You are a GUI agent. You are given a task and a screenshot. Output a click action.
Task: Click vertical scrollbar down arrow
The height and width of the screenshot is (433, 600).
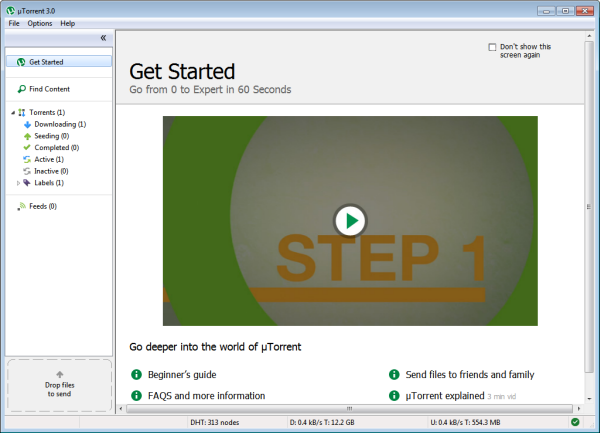click(589, 399)
